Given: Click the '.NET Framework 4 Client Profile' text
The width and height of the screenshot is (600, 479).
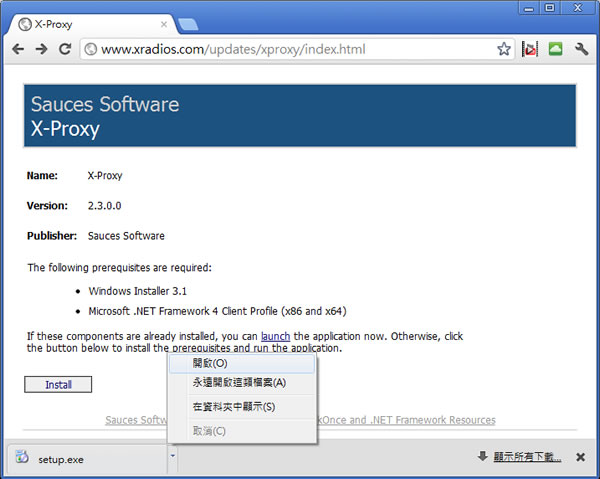Looking at the screenshot, I should point(205,311).
